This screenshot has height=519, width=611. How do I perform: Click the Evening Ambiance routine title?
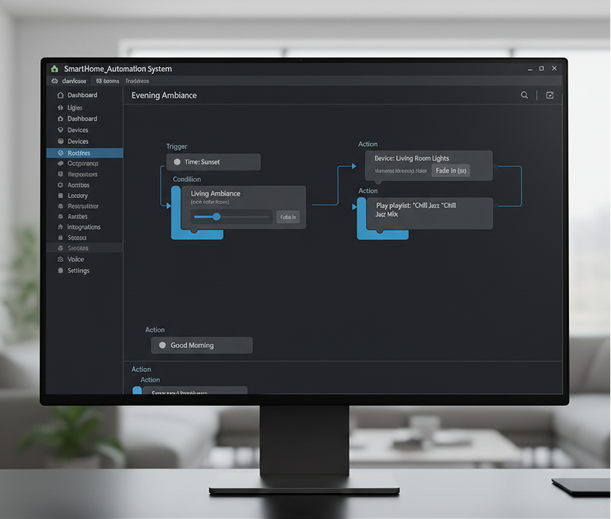click(164, 95)
